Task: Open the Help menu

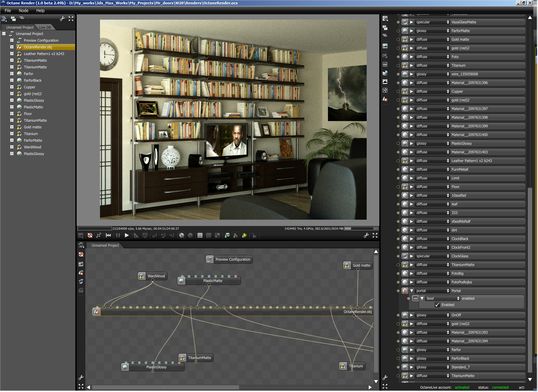Action: (x=40, y=11)
